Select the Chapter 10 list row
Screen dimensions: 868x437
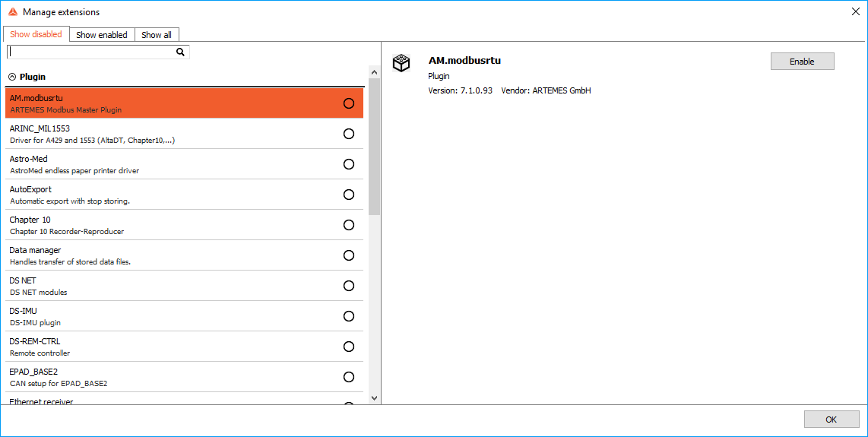185,225
